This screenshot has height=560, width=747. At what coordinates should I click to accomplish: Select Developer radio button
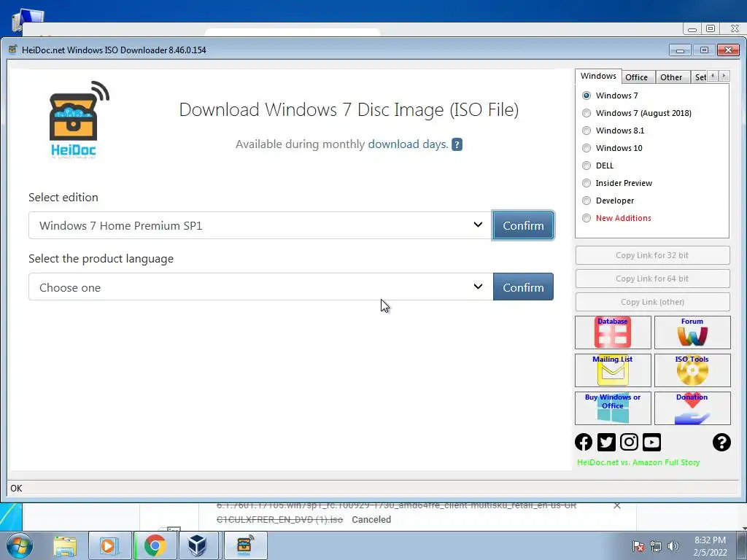coord(587,201)
